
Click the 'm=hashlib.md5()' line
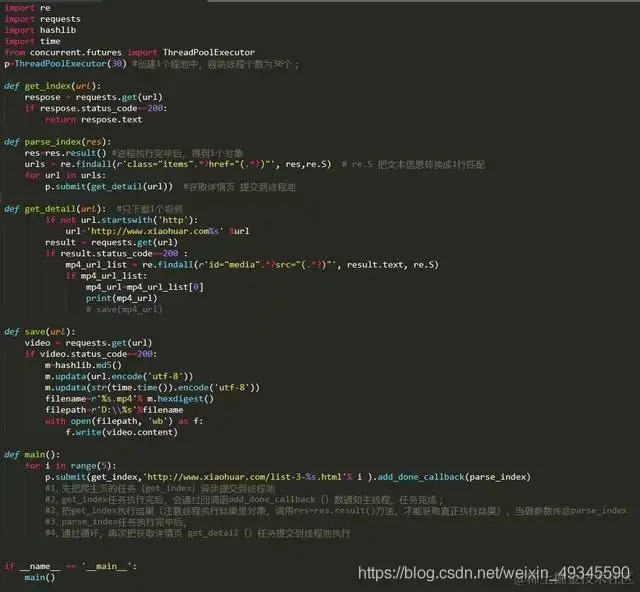[x=83, y=365]
